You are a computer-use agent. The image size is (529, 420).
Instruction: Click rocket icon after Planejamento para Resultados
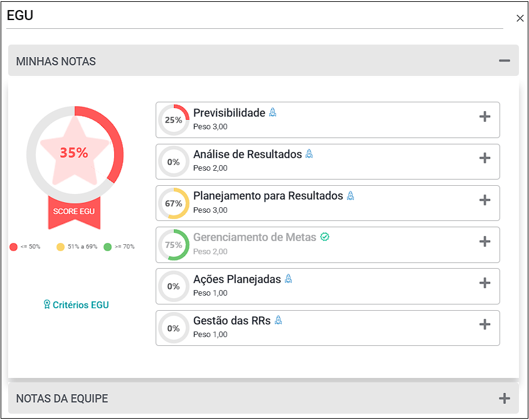click(351, 195)
